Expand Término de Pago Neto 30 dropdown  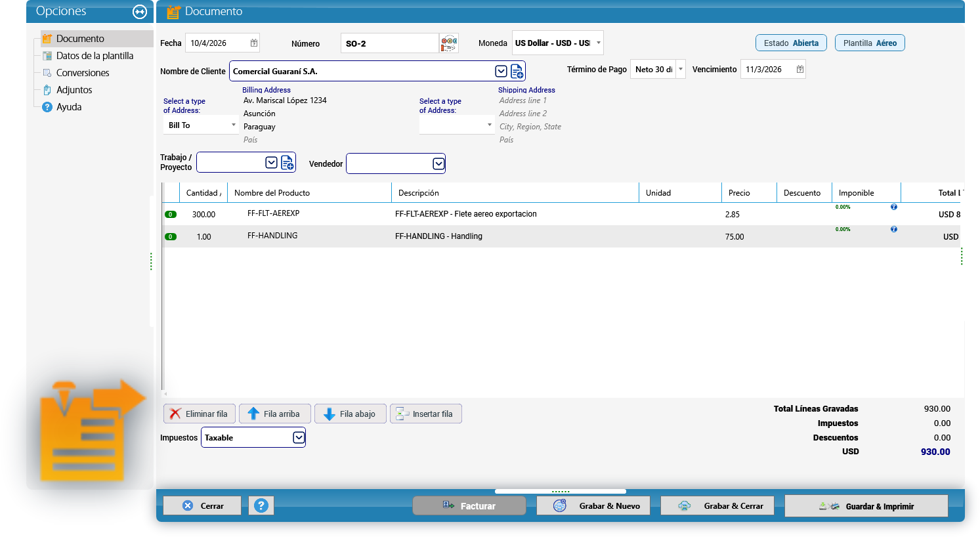[681, 69]
